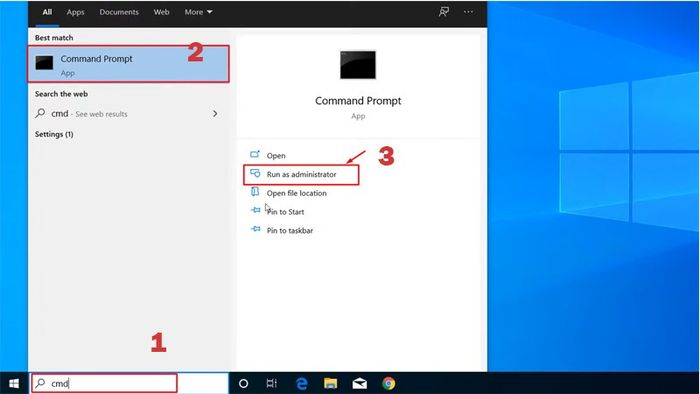This screenshot has height=394, width=700.
Task: Click the taskbar search box containing cmd
Action: pyautogui.click(x=129, y=383)
